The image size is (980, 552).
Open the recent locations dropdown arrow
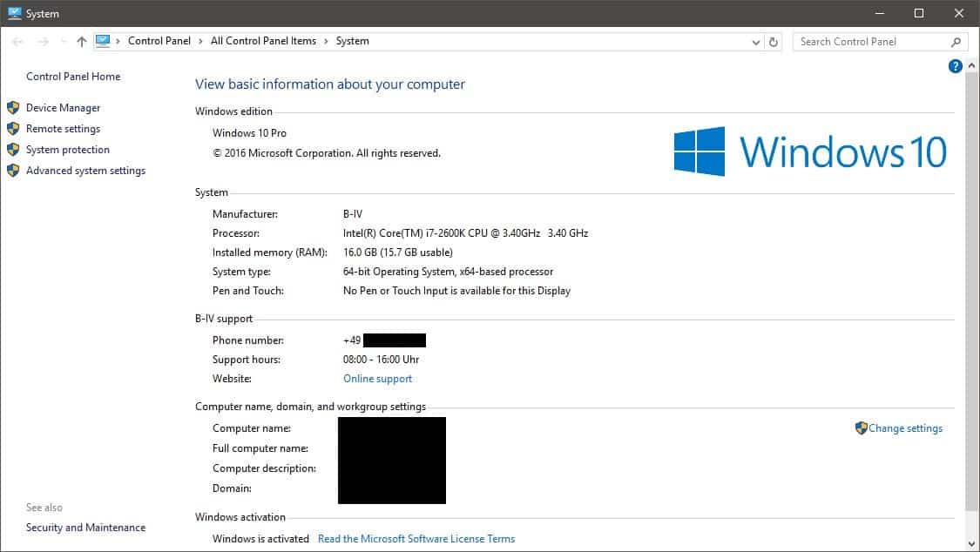click(64, 42)
